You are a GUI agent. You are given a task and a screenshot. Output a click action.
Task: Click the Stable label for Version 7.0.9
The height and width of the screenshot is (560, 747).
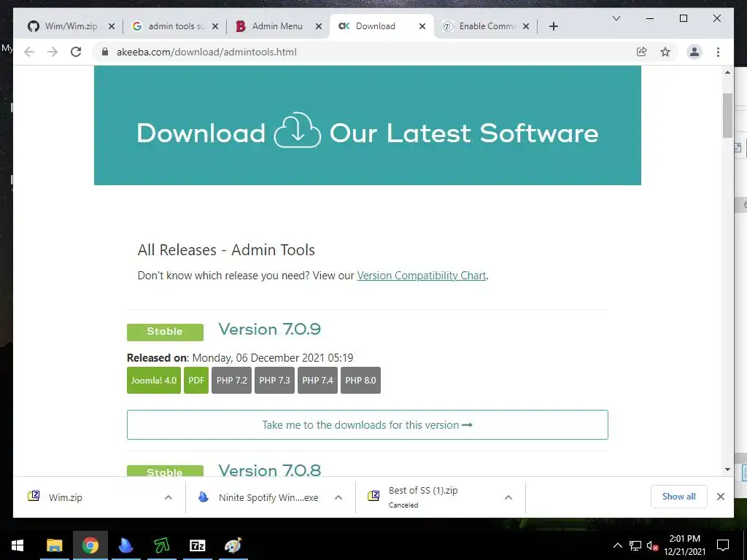coord(165,332)
